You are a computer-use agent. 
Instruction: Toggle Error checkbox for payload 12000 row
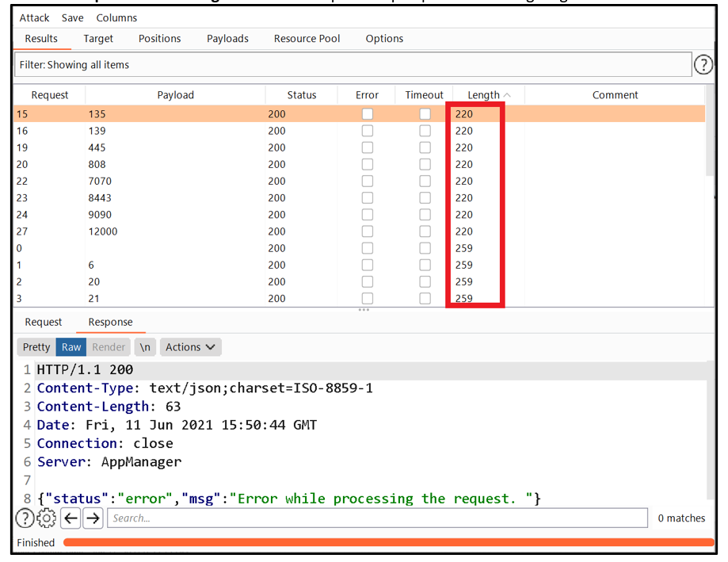(368, 231)
